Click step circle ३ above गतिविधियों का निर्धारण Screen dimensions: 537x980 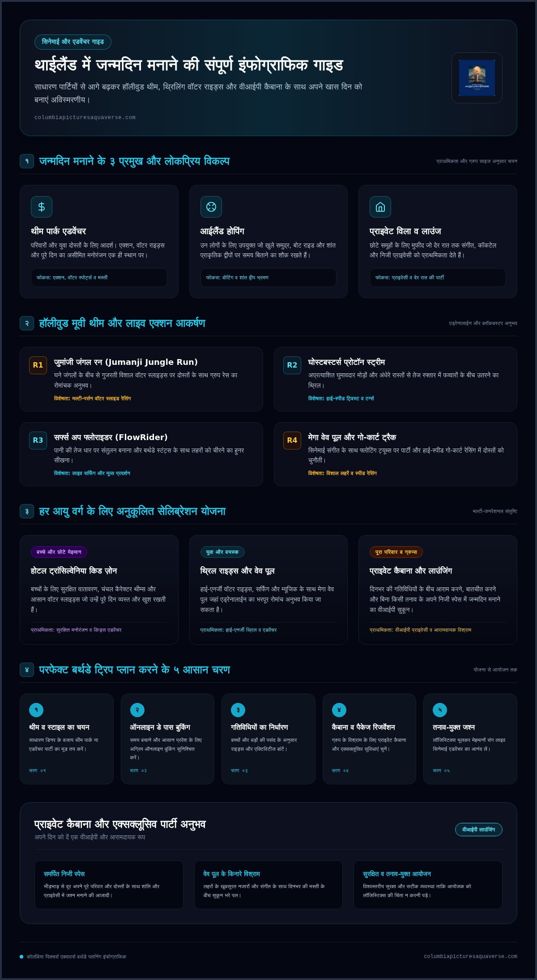click(238, 710)
